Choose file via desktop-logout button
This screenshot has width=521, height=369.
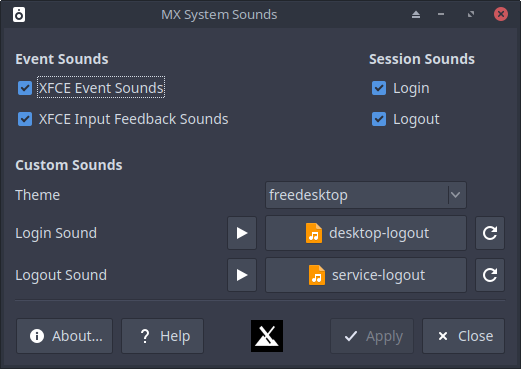[x=366, y=233]
